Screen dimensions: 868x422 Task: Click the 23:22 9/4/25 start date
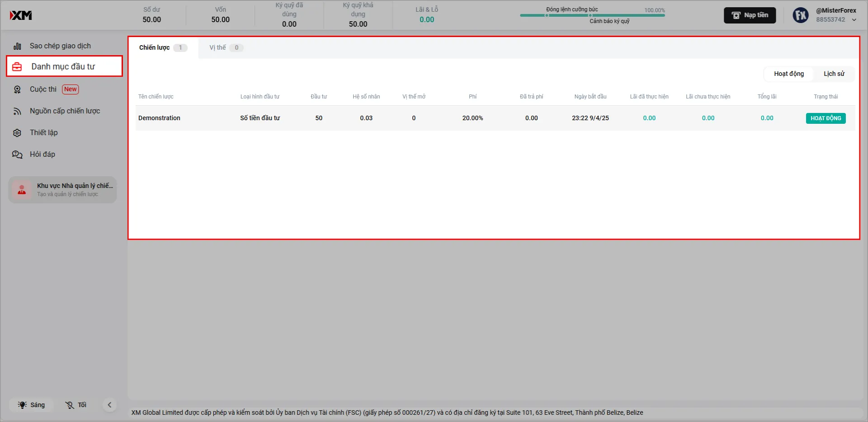click(590, 118)
